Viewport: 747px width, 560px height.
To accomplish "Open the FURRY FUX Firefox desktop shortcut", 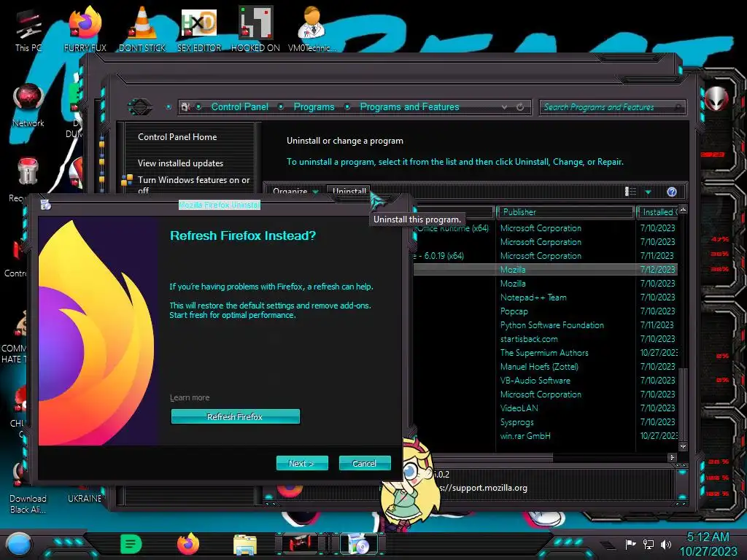I will [x=85, y=29].
